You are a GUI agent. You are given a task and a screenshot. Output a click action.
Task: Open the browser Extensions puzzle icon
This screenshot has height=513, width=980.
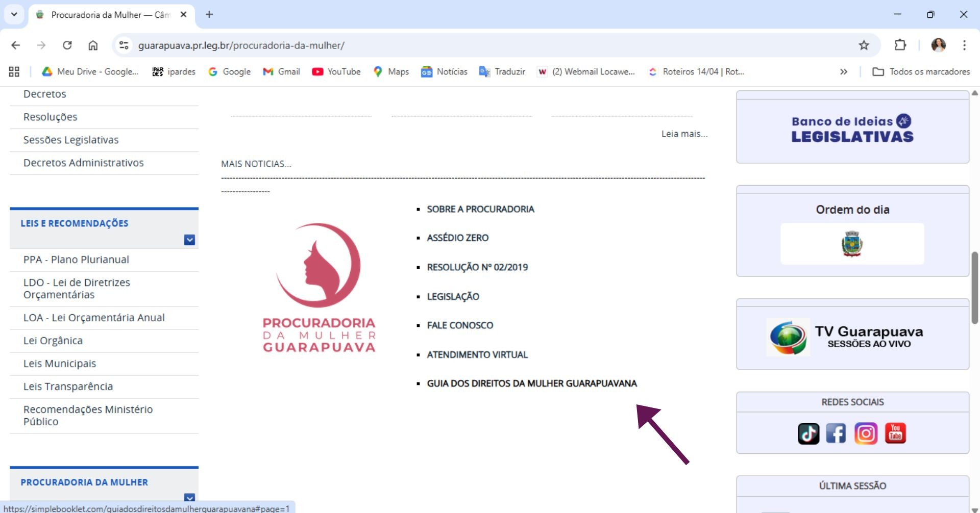pyautogui.click(x=900, y=45)
